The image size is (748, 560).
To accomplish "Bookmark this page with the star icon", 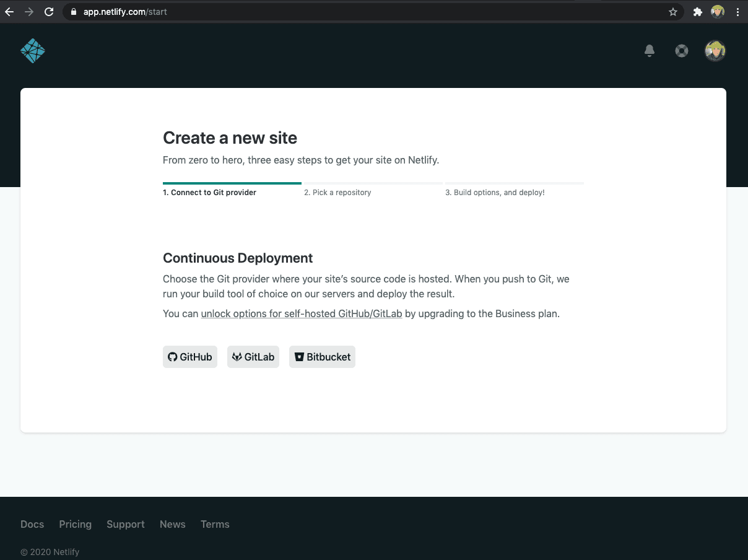I will [673, 12].
